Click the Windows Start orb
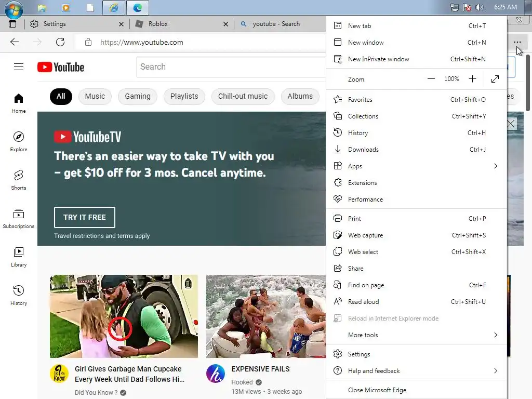 click(14, 8)
